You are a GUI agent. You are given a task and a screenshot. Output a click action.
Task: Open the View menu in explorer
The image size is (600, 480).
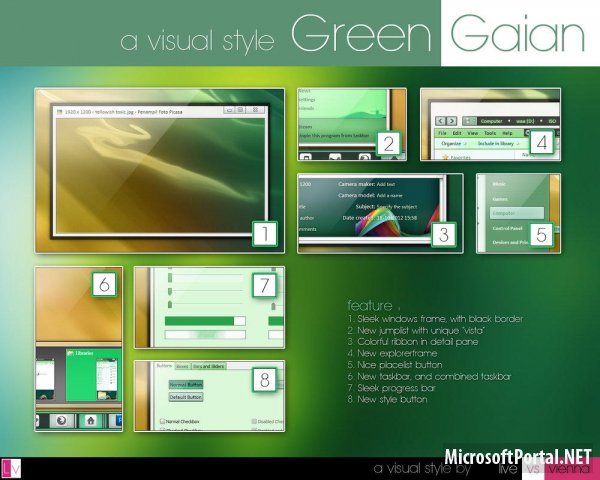473,133
